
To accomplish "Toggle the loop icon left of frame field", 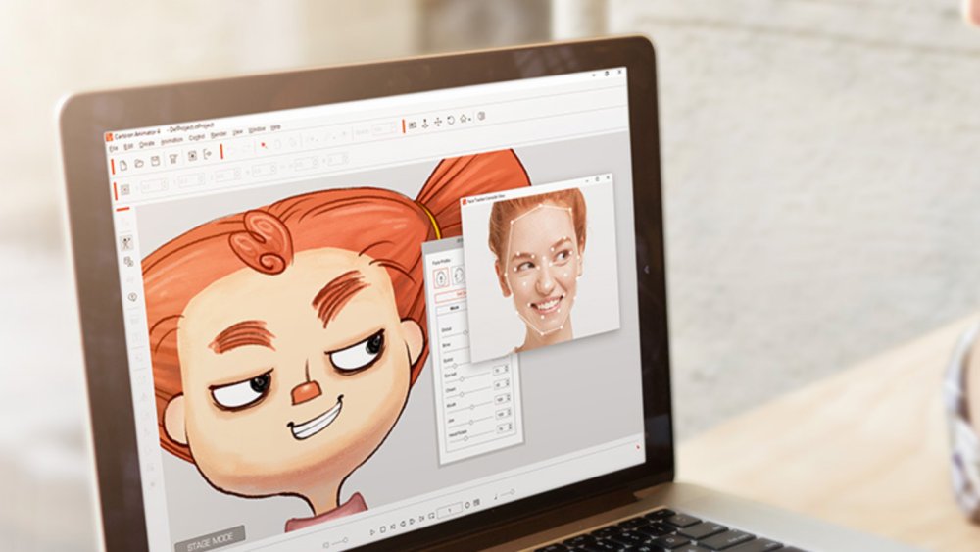I will pos(431,516).
